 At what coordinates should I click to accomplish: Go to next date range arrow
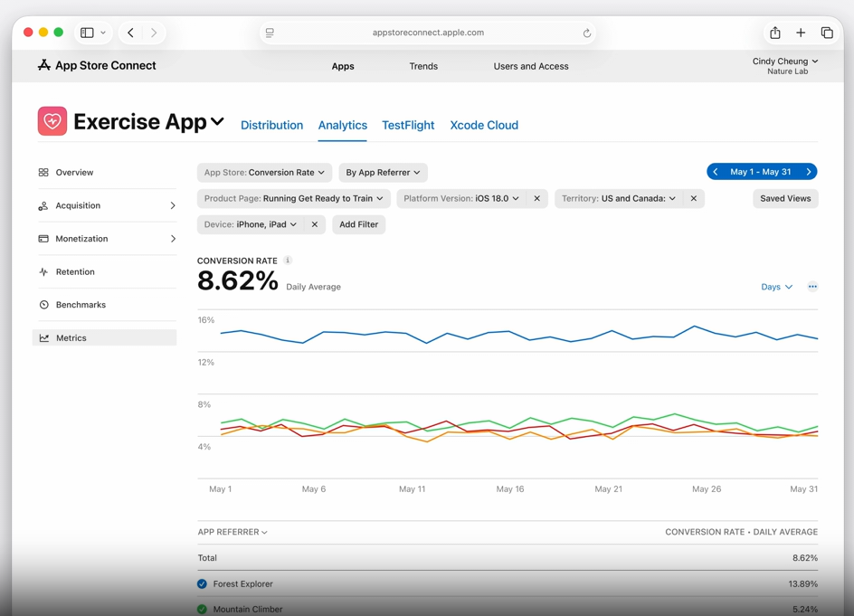808,172
